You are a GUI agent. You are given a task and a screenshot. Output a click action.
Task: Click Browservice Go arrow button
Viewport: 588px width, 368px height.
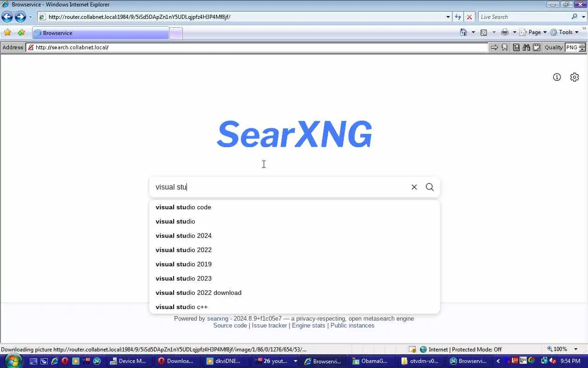494,47
